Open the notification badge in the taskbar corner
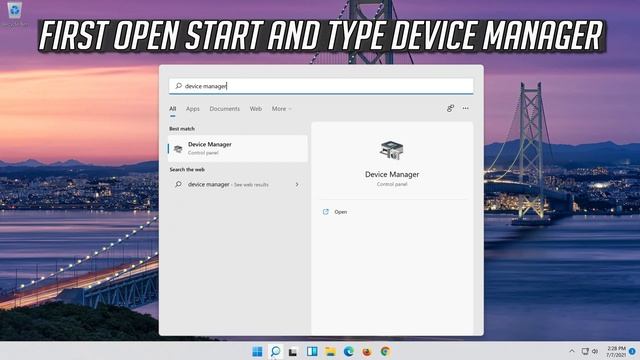 click(632, 351)
